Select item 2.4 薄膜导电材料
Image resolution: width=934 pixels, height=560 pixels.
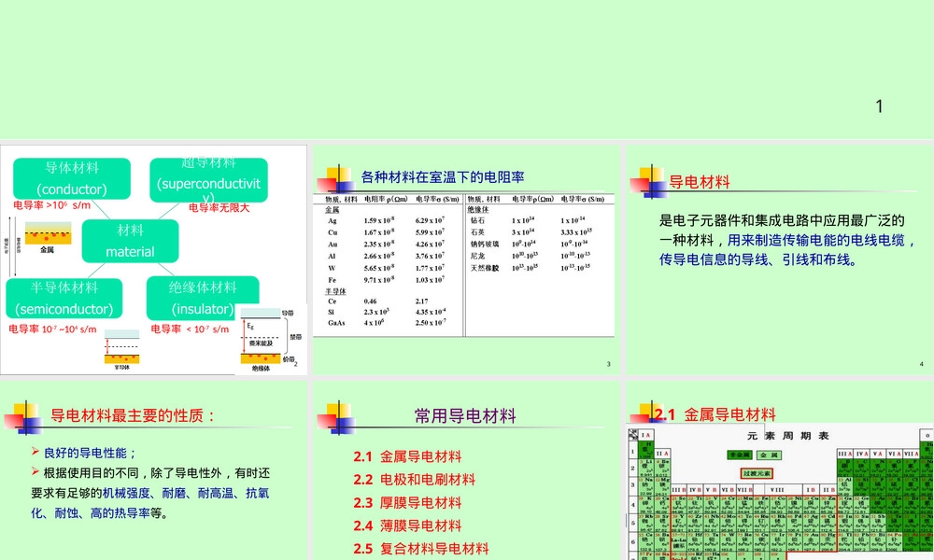click(407, 526)
